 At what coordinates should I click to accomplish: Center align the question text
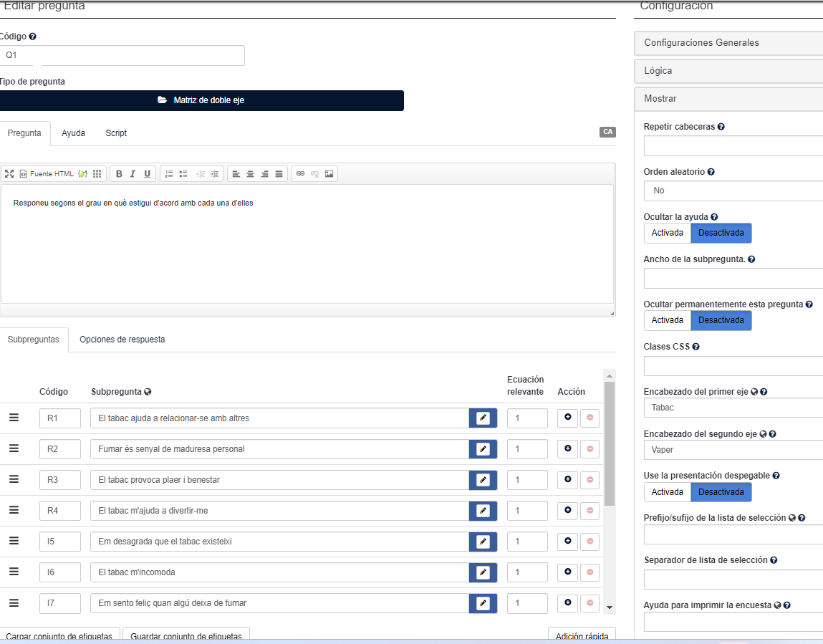click(250, 174)
